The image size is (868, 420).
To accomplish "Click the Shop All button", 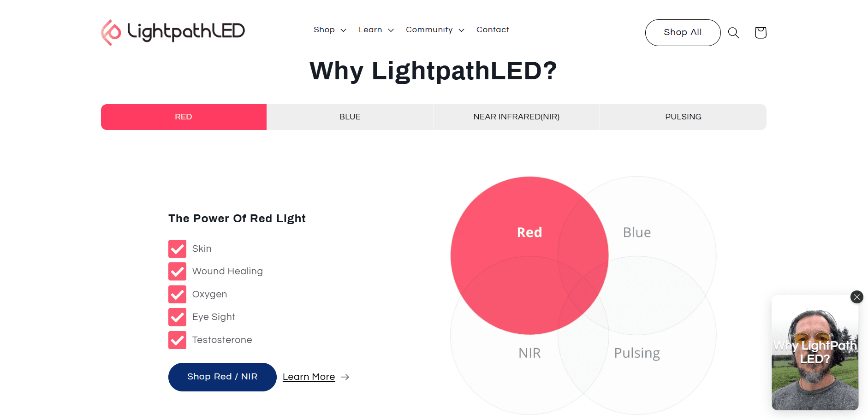I will click(x=682, y=32).
